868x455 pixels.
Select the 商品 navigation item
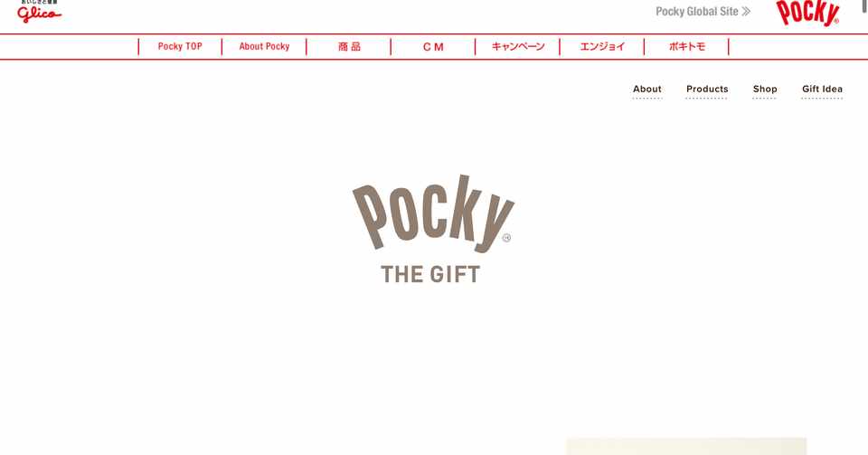pyautogui.click(x=349, y=46)
